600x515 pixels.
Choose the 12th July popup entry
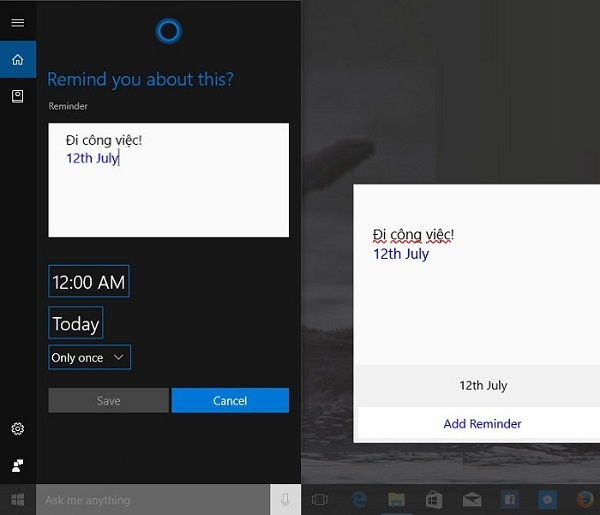(x=482, y=386)
